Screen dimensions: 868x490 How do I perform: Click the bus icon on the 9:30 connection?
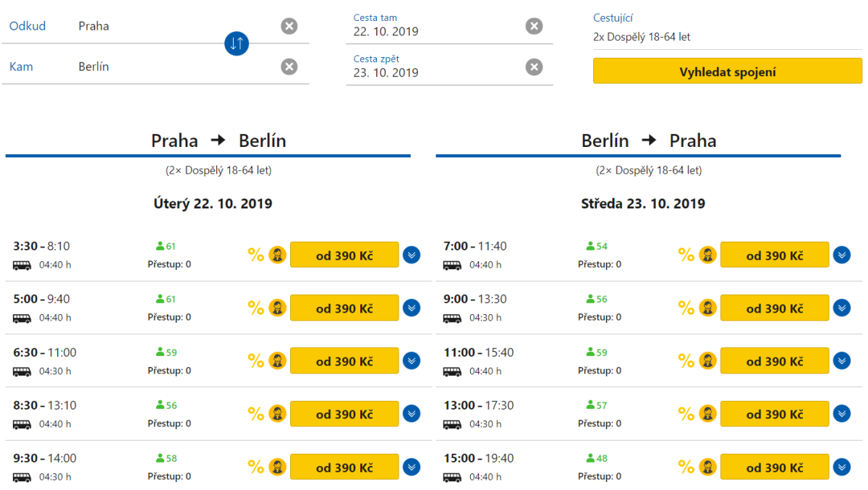(22, 477)
